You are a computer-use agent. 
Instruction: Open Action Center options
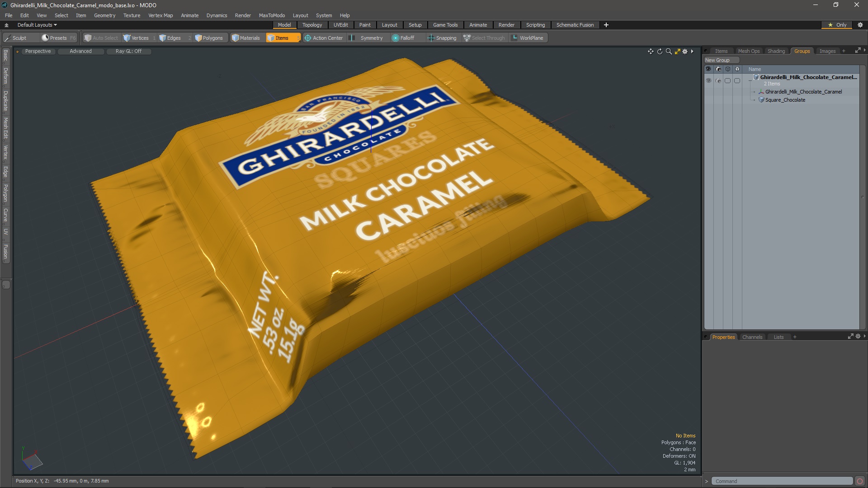(x=324, y=38)
